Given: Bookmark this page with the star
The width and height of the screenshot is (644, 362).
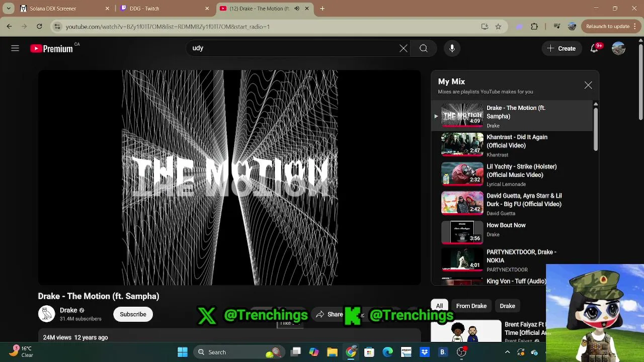Looking at the screenshot, I should (498, 26).
